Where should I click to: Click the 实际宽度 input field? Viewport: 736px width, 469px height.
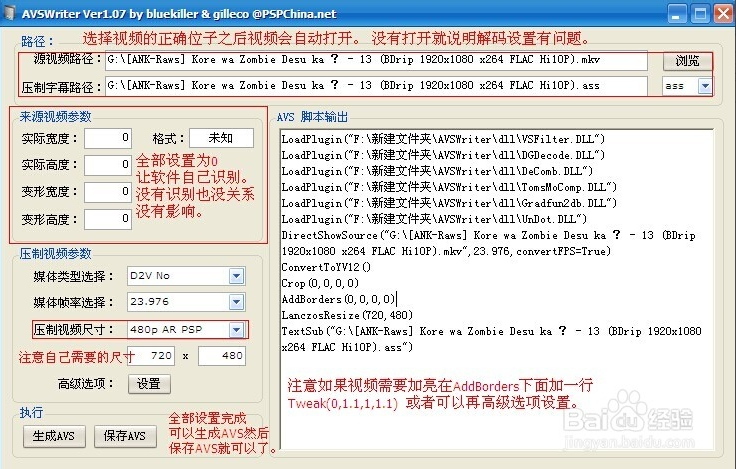pos(108,138)
